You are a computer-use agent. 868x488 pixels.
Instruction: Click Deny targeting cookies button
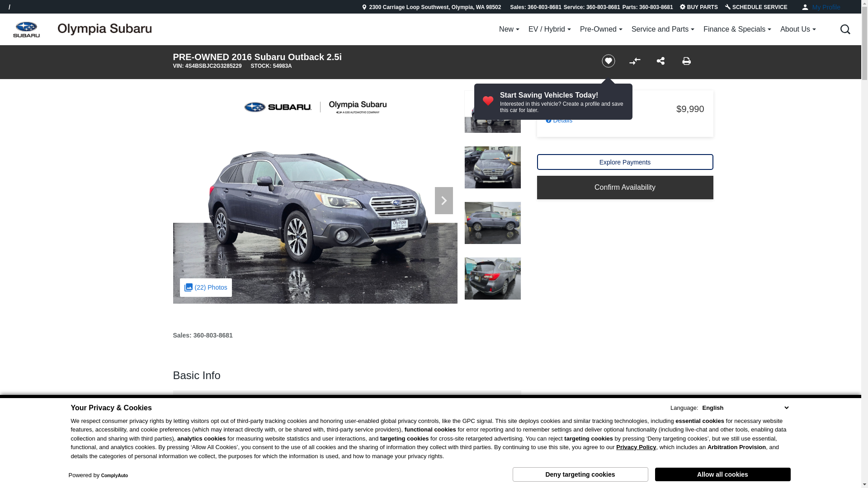(580, 474)
